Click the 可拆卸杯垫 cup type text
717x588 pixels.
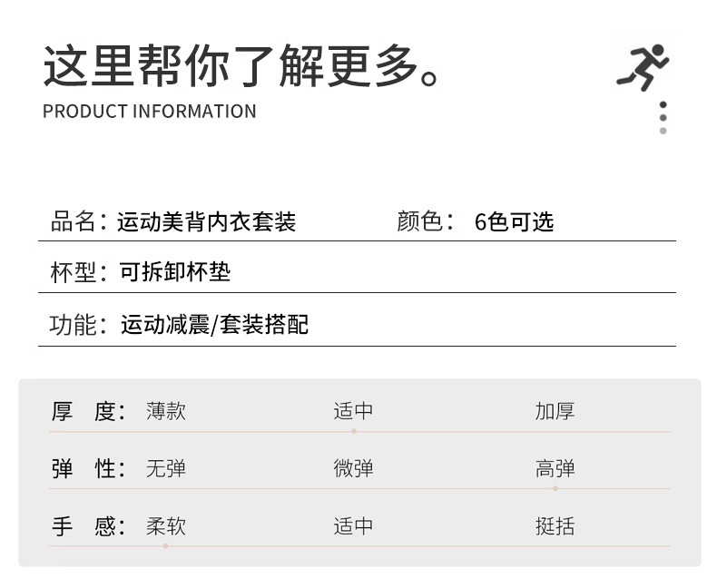coord(175,272)
